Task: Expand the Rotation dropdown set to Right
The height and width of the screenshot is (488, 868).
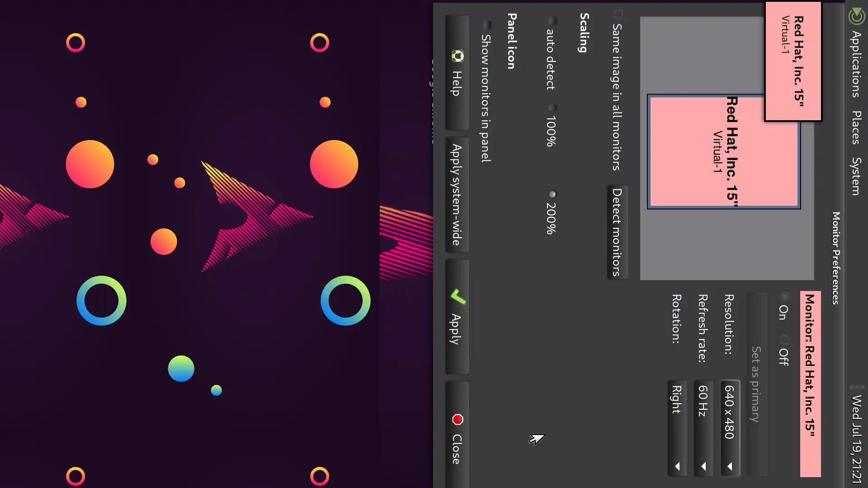Action: pyautogui.click(x=677, y=428)
